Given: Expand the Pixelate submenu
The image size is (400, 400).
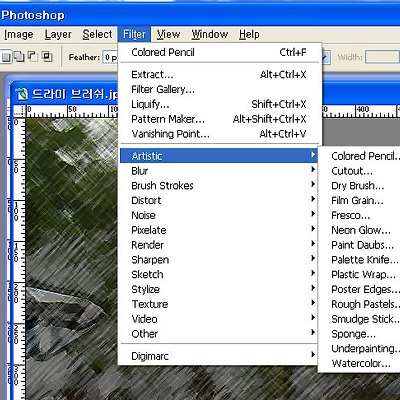Looking at the screenshot, I should pyautogui.click(x=219, y=230).
